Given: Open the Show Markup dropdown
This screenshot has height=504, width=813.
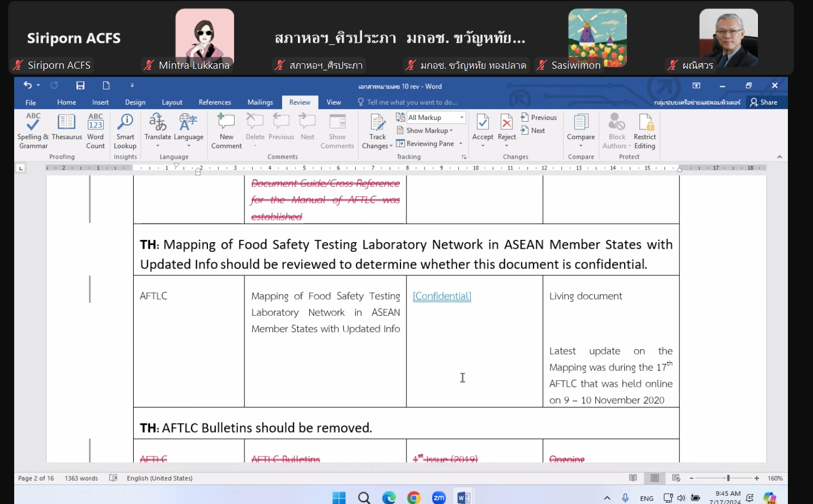Looking at the screenshot, I should [429, 130].
